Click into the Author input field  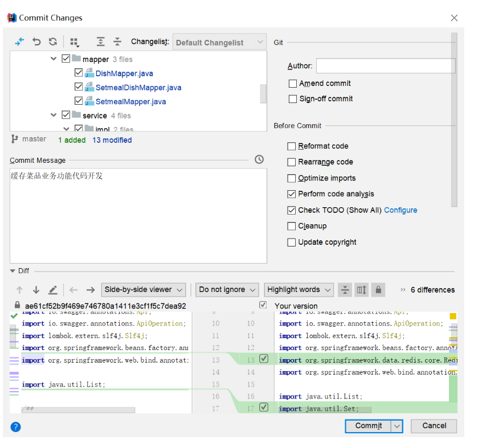(x=386, y=66)
